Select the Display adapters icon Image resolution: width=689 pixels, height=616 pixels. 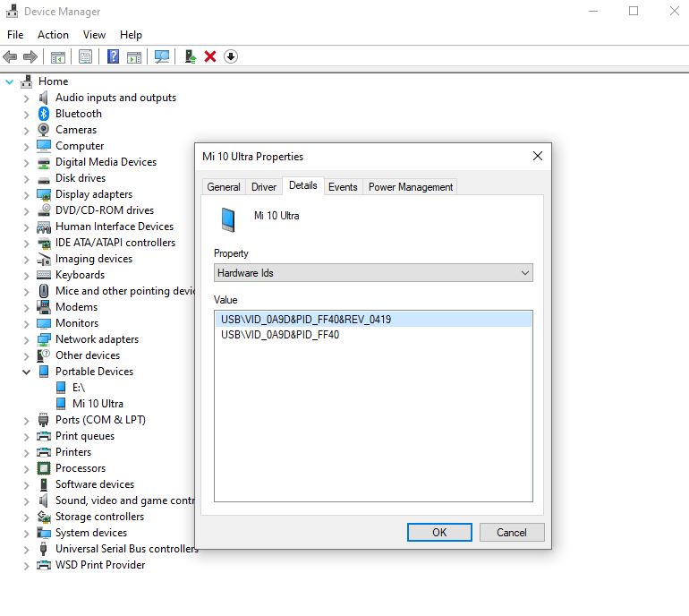pos(44,194)
